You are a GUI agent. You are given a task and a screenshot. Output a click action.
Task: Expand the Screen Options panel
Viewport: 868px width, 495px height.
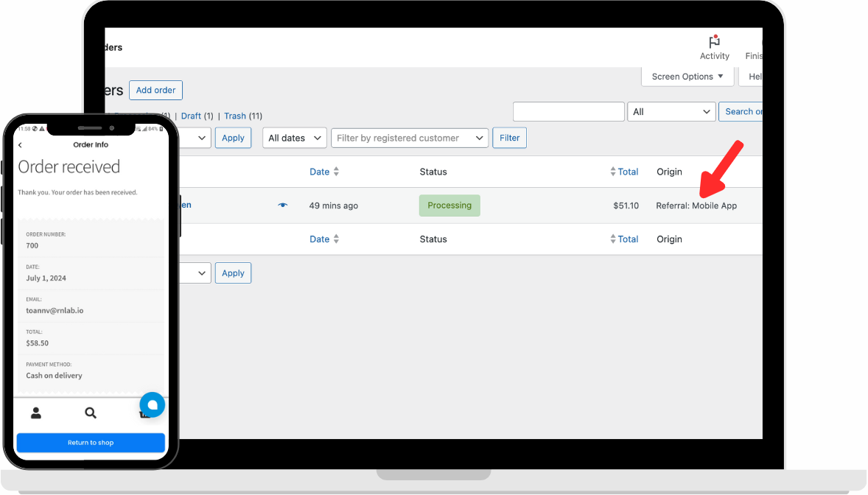687,77
